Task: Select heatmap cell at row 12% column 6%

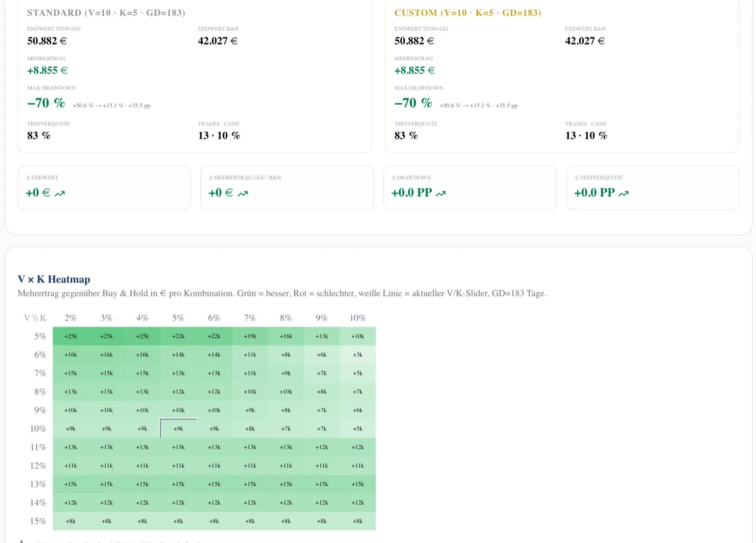Action: tap(214, 465)
